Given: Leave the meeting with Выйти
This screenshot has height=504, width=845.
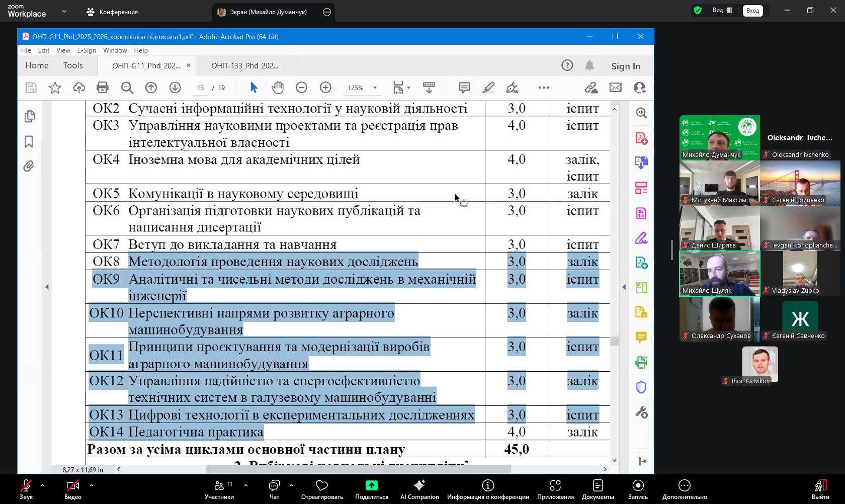Looking at the screenshot, I should point(820,489).
